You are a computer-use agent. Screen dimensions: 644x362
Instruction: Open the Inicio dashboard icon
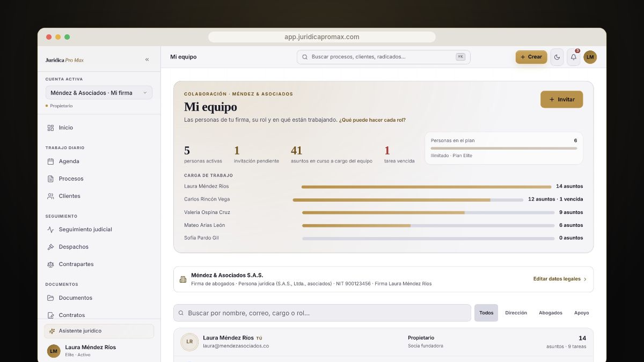tap(50, 128)
